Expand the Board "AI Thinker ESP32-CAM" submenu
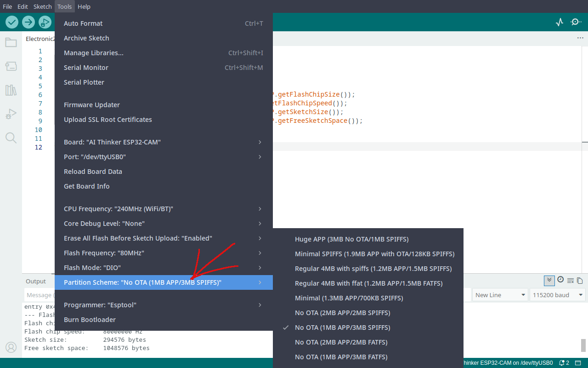Screen dimensions: 588x368 point(164,142)
